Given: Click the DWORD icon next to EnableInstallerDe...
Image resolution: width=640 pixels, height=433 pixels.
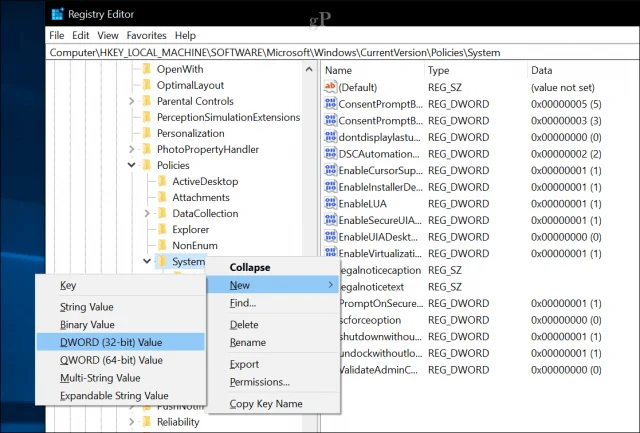Looking at the screenshot, I should click(x=330, y=187).
